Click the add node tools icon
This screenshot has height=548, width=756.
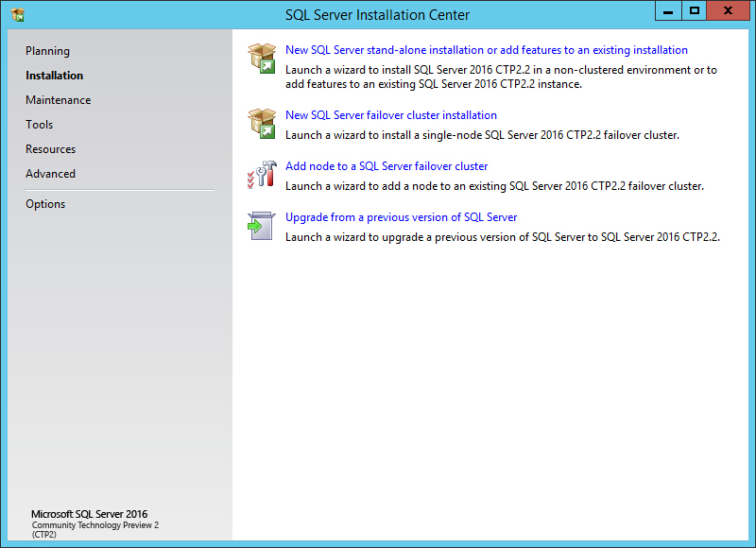(x=262, y=175)
